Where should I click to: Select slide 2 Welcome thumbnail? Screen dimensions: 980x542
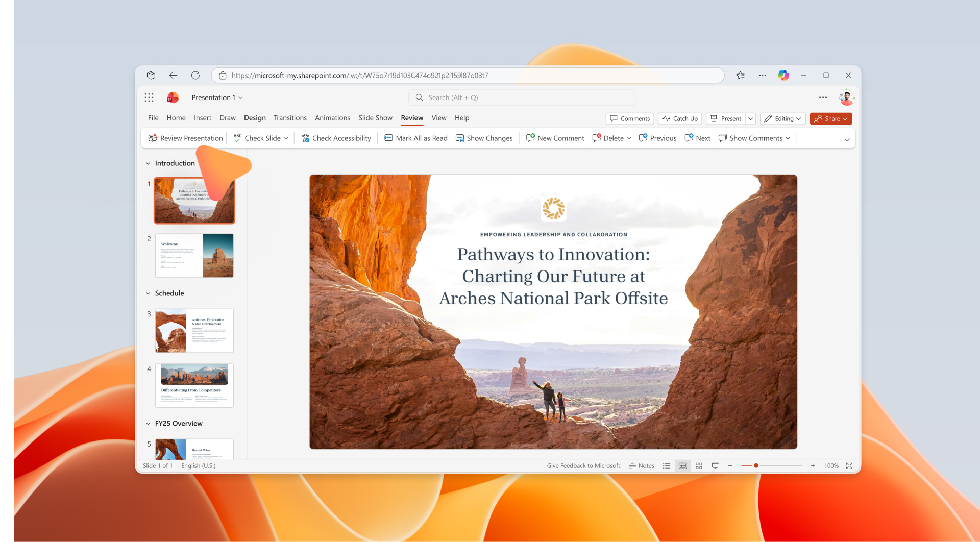click(x=194, y=256)
